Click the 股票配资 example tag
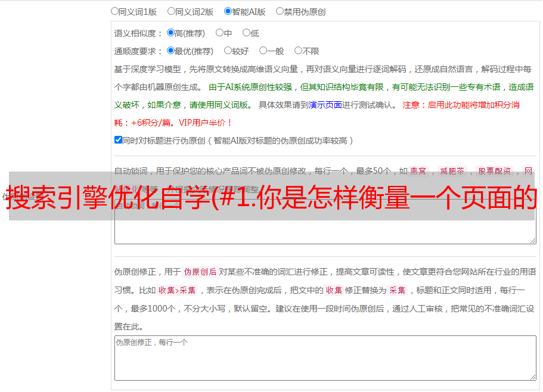 [x=495, y=171]
